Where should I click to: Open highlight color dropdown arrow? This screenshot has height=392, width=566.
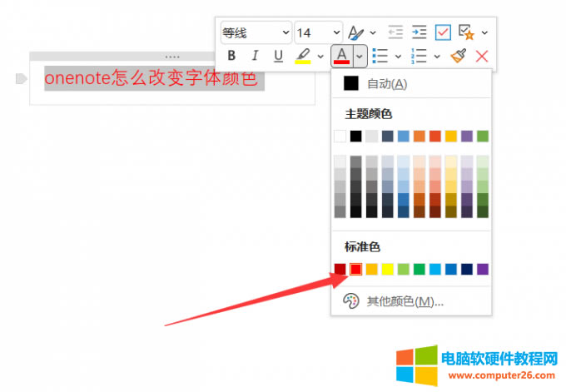[x=320, y=57]
